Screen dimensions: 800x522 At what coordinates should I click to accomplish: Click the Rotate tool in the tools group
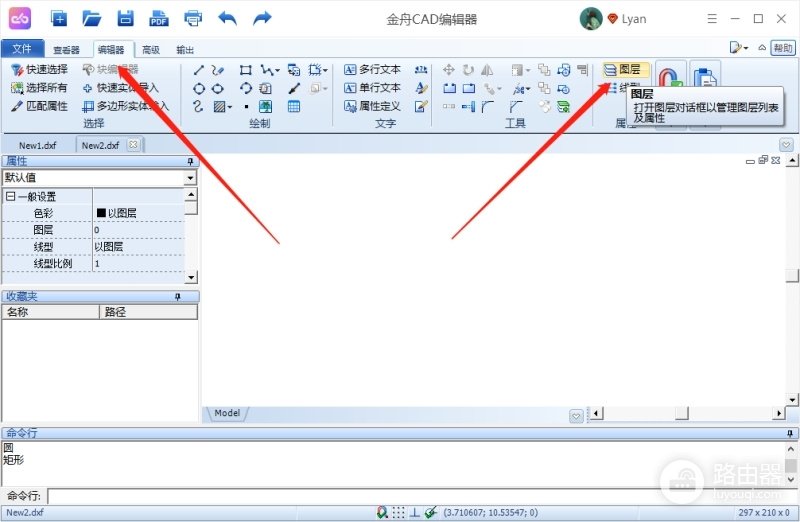468,69
